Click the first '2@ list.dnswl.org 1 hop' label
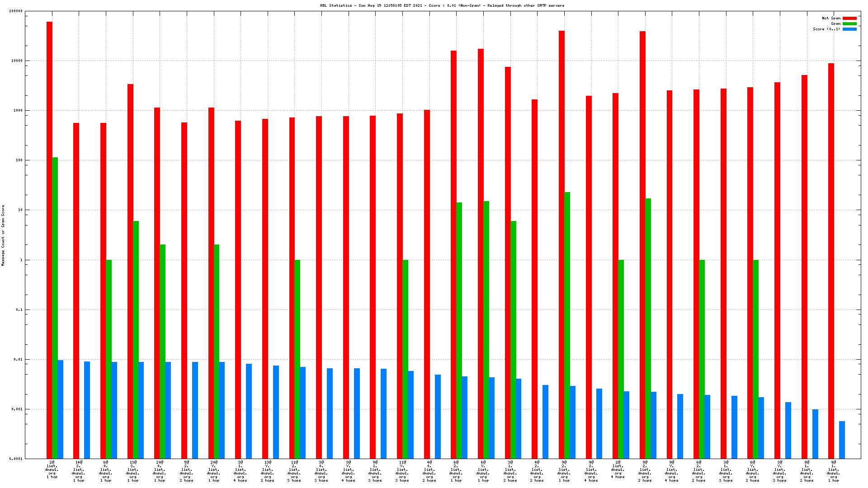This screenshot has width=868, height=488. point(52,469)
